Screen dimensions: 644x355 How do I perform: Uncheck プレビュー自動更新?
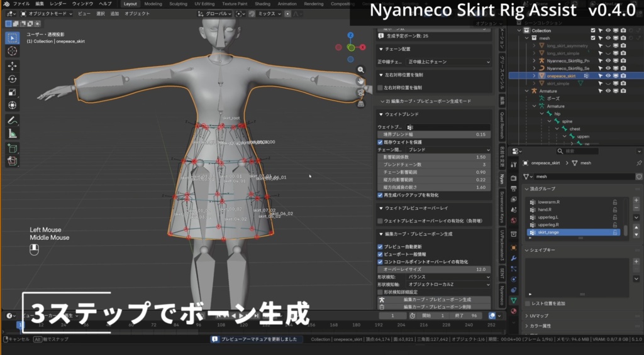(380, 247)
